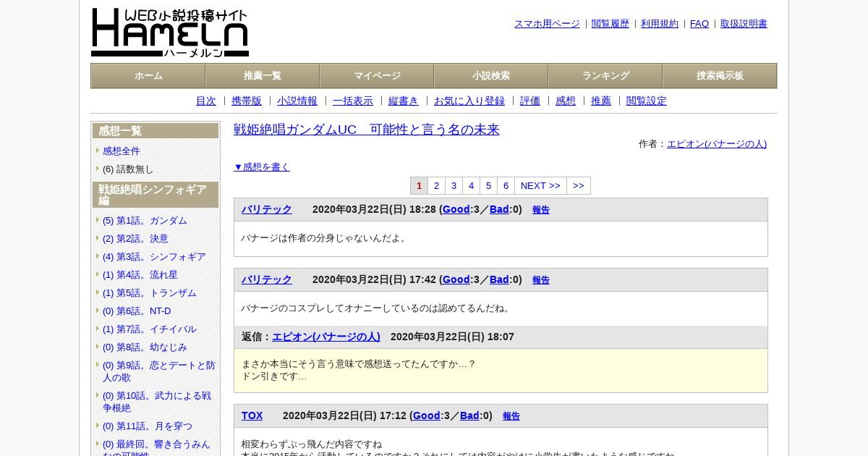Click the 目次 link

pyautogui.click(x=206, y=101)
